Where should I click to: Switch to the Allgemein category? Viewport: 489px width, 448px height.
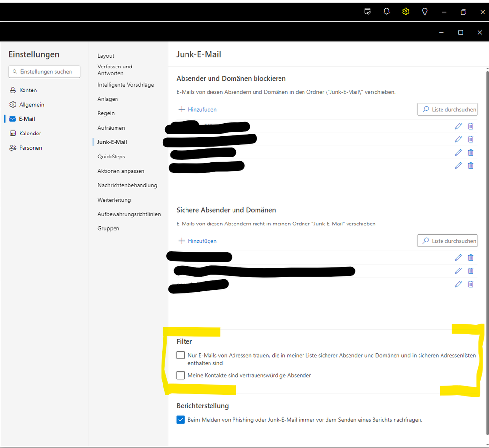click(31, 104)
